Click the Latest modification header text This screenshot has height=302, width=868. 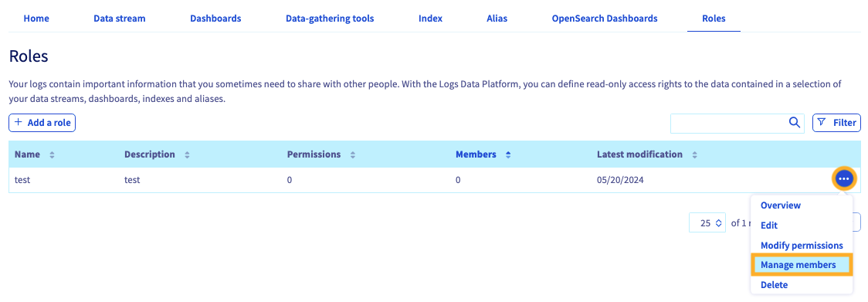pyautogui.click(x=639, y=154)
